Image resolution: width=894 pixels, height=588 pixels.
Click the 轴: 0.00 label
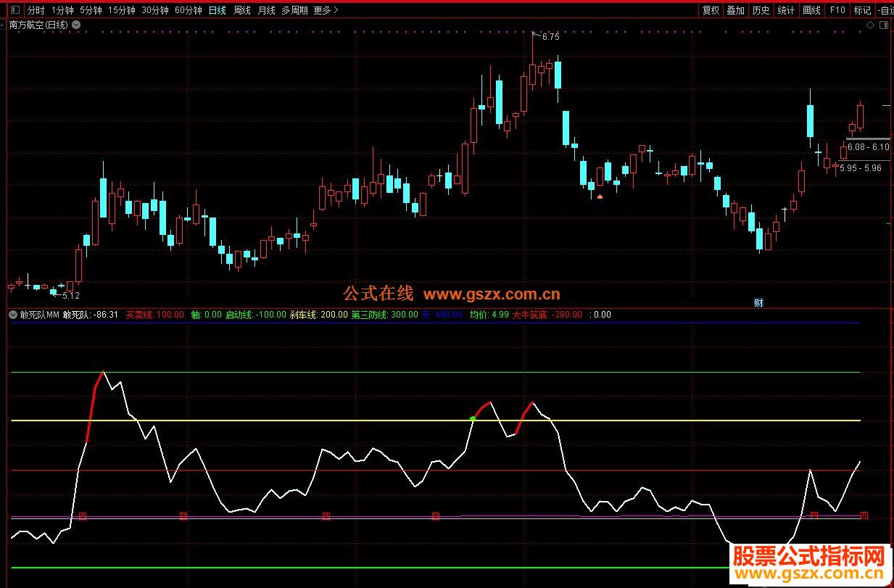[x=206, y=315]
